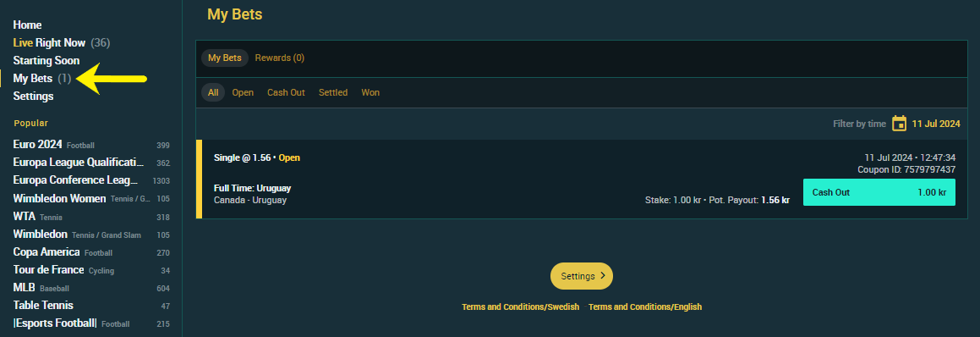Click the Canada - Uruguay match name

pyautogui.click(x=250, y=201)
